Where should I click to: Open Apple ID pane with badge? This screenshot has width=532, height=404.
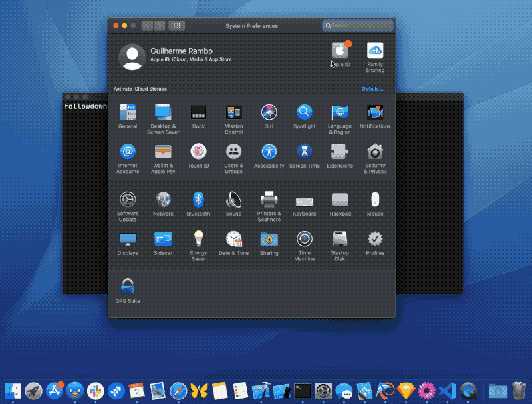tap(340, 51)
